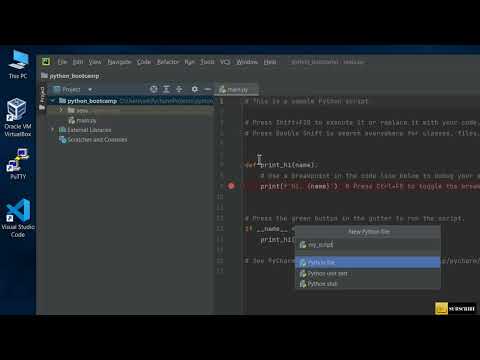Open the Edit menu
Screen dimensions: 480x360
[78, 62]
